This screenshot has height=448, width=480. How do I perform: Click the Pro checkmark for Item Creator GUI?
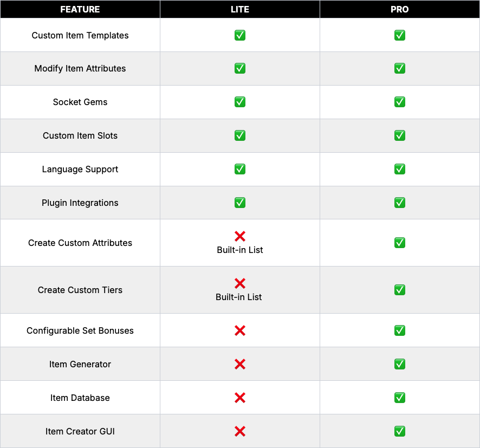point(399,431)
